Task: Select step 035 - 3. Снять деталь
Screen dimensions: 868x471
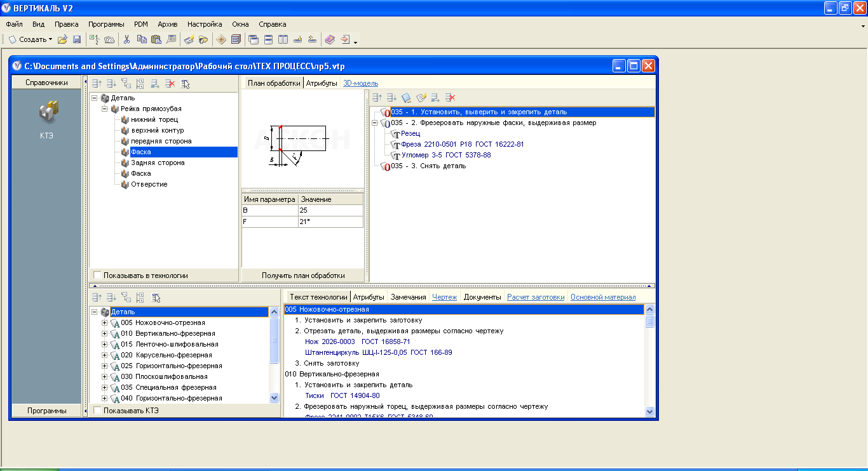Action: [x=428, y=166]
